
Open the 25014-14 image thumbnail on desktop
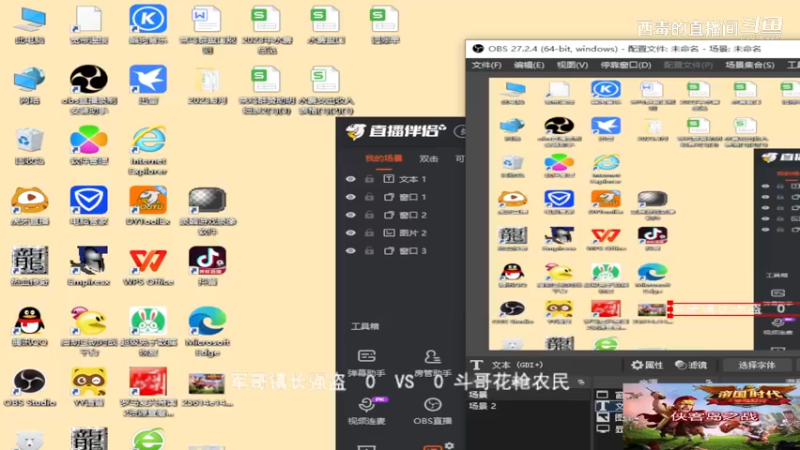pyautogui.click(x=207, y=390)
